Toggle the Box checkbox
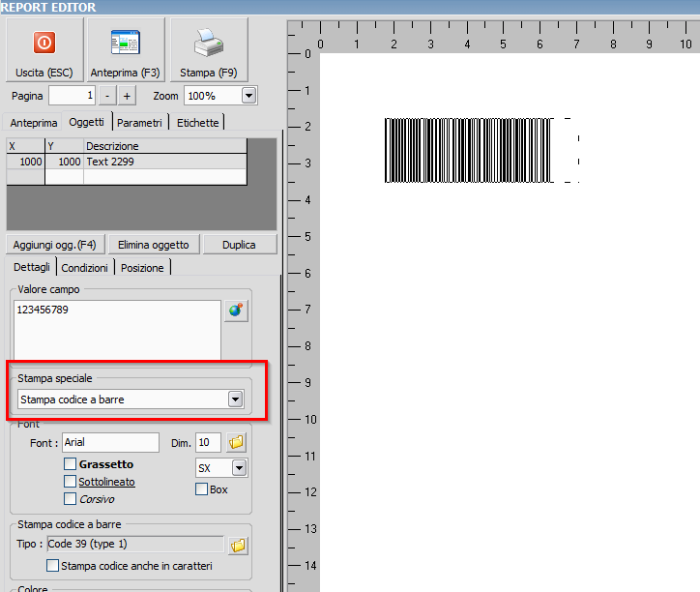Viewport: 700px width, 592px height. (x=202, y=489)
